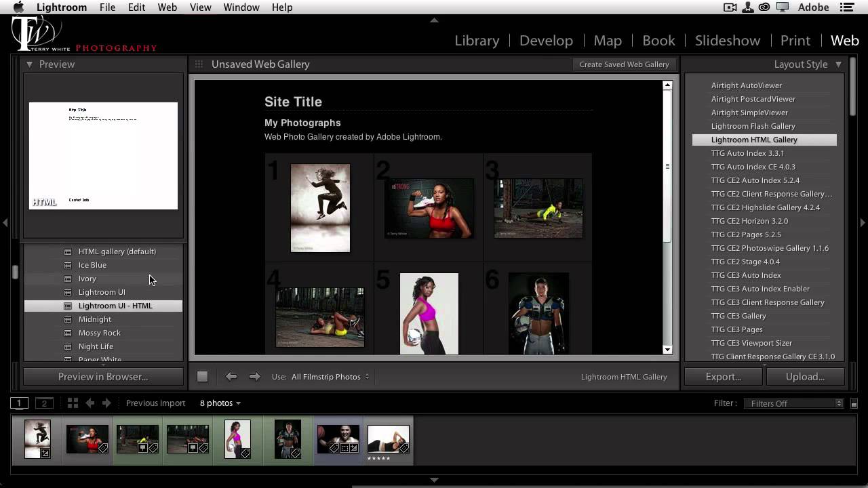This screenshot has width=868, height=488.
Task: Click the Ice Blue template icon
Action: 68,265
